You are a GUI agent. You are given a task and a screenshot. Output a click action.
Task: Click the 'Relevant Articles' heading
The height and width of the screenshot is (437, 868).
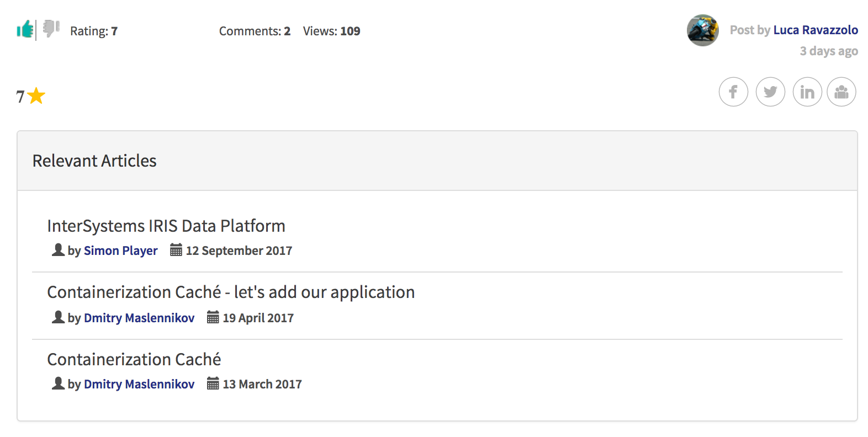[94, 161]
